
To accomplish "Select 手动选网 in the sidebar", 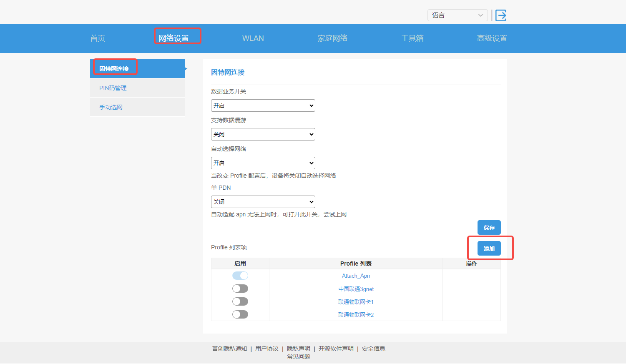I will pos(111,107).
